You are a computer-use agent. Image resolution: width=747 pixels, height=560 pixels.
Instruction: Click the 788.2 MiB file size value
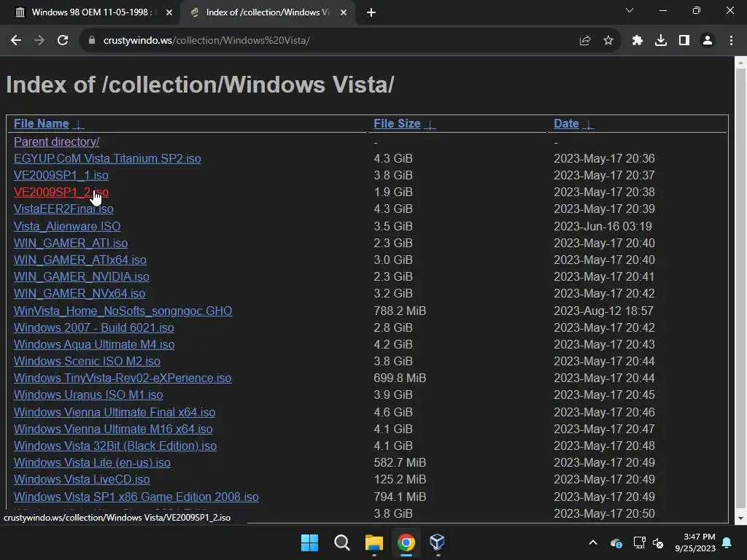pyautogui.click(x=400, y=311)
